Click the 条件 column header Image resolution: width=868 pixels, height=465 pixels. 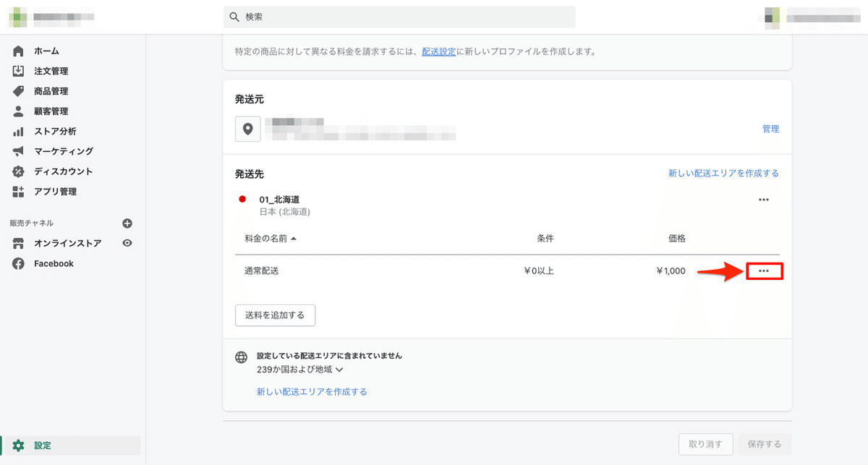point(545,238)
